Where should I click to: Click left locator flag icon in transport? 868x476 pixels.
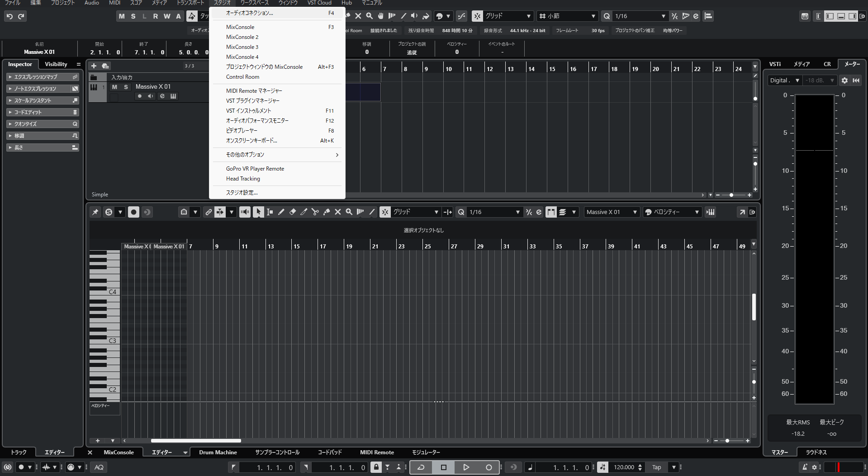233,467
